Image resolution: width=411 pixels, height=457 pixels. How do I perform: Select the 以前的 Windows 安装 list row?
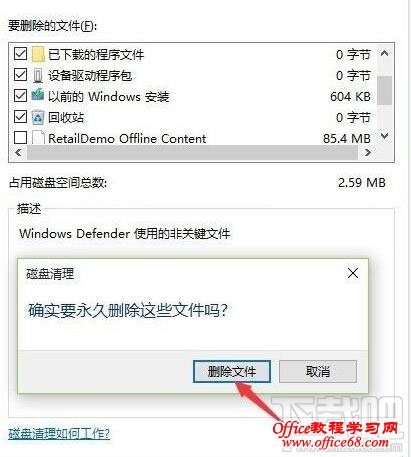(193, 96)
